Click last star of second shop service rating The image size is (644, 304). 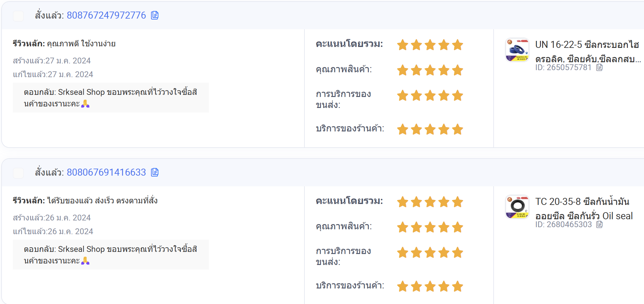click(458, 286)
